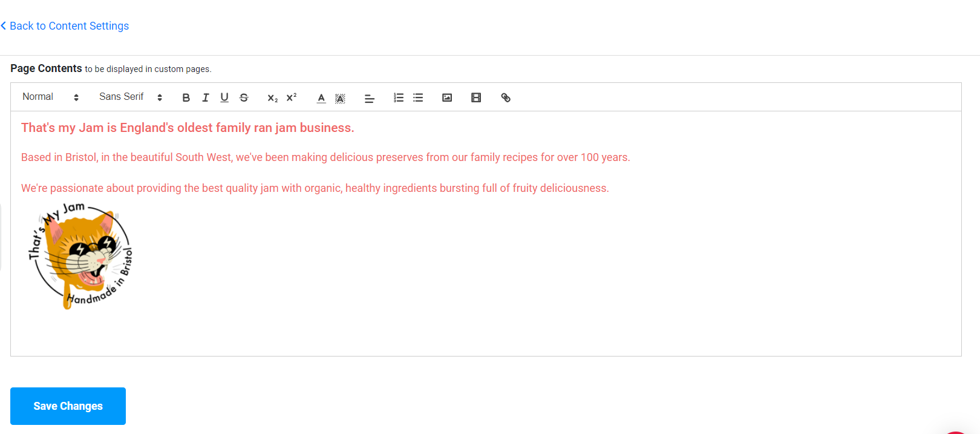Open the text alignment options
980x434 pixels.
pyautogui.click(x=370, y=97)
